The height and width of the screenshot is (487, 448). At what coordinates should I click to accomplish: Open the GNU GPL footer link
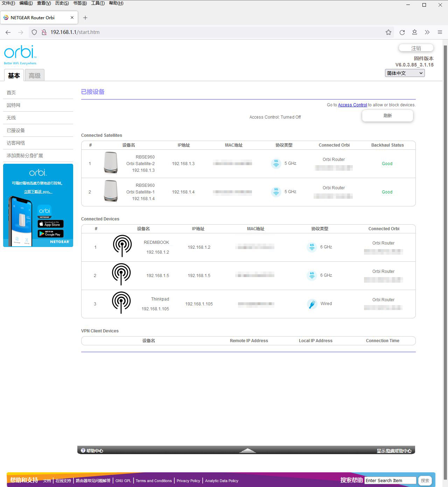[123, 481]
